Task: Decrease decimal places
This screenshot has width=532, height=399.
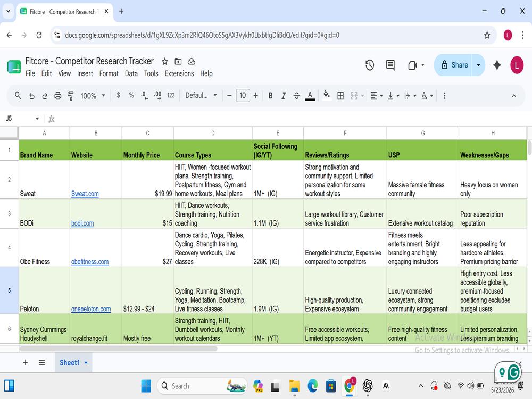Action: pos(145,96)
